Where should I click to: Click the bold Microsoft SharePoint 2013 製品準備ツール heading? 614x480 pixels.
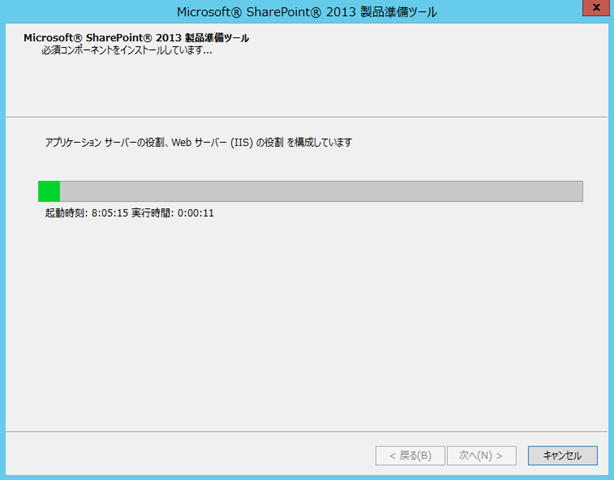136,38
